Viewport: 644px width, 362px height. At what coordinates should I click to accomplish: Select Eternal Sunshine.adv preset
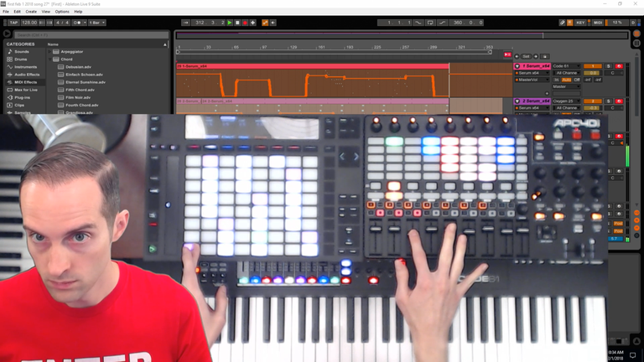click(86, 82)
